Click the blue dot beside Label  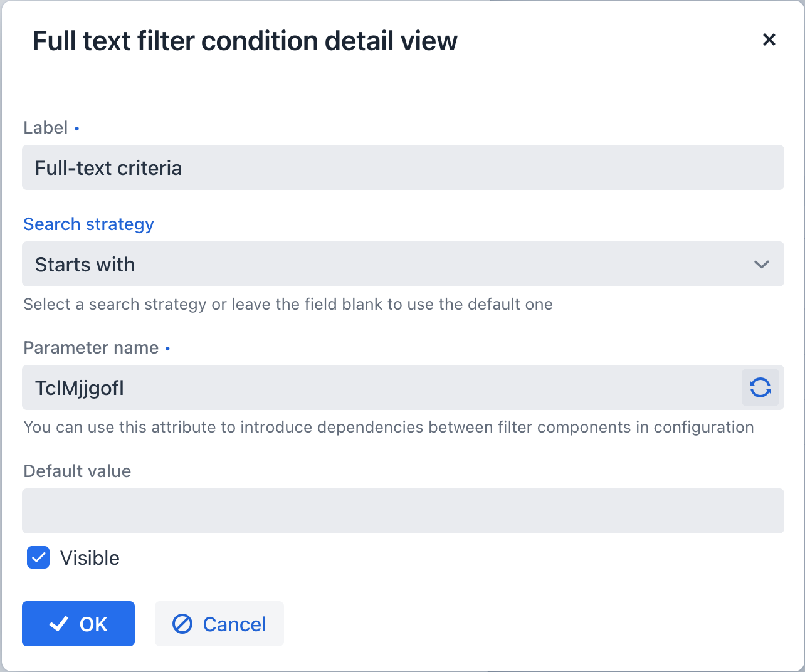pos(76,128)
